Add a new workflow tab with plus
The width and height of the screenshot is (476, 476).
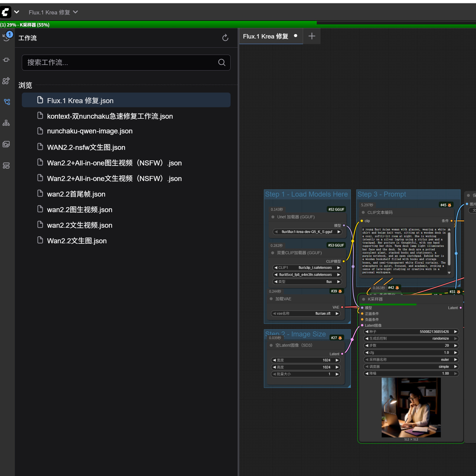(312, 36)
